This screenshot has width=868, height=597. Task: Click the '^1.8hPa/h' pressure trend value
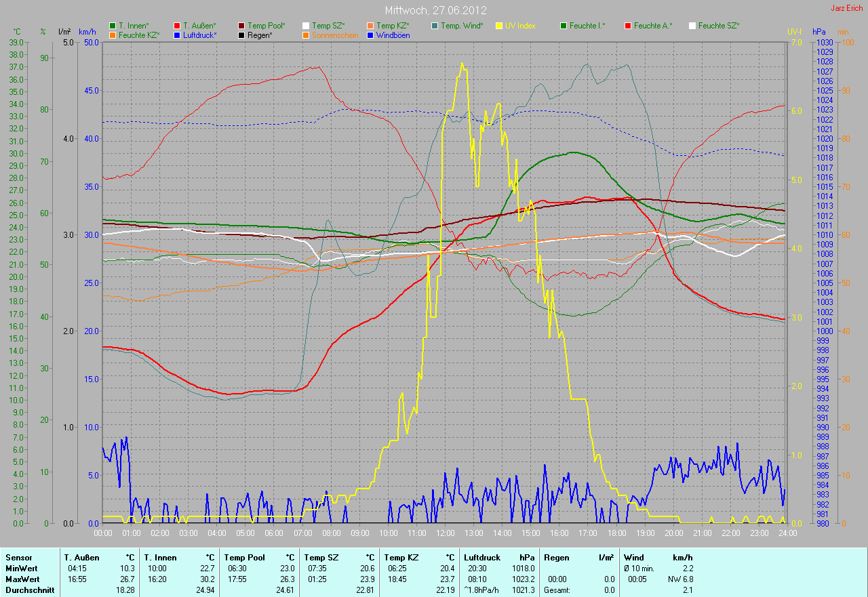[x=481, y=590]
